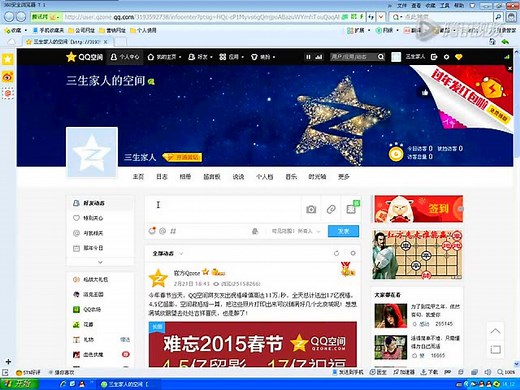Open the 主页 profile tab
This screenshot has height=390, width=520.
pos(138,177)
